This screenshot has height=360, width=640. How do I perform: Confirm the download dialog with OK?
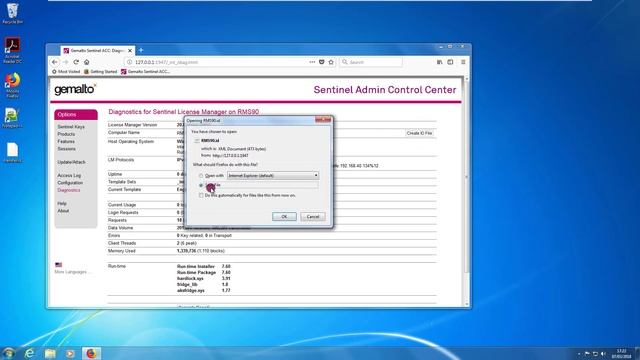(284, 217)
